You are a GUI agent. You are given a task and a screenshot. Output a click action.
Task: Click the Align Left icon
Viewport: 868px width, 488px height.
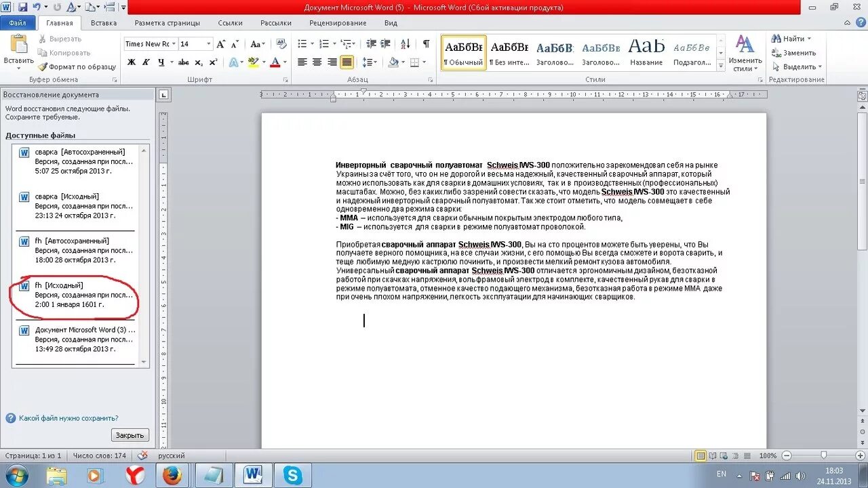302,62
